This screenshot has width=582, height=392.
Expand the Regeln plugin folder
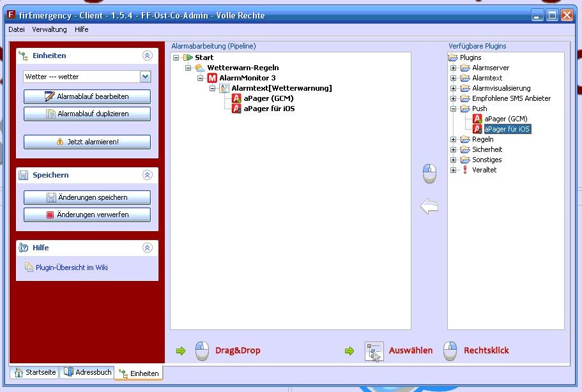[x=454, y=139]
